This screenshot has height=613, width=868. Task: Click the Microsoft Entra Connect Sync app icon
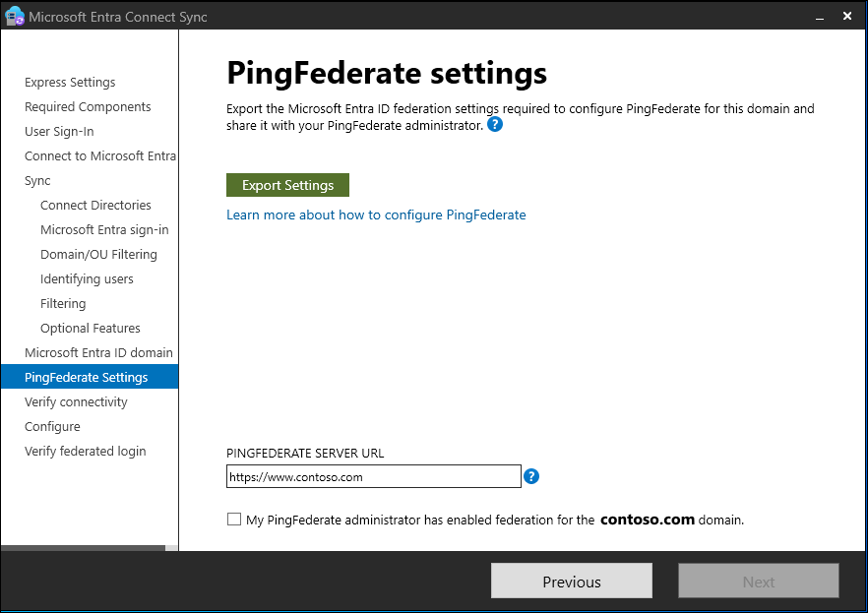pyautogui.click(x=15, y=16)
